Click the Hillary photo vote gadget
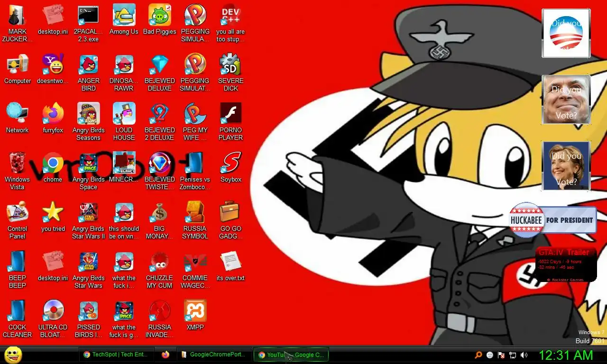The height and width of the screenshot is (364, 607). pos(566,166)
